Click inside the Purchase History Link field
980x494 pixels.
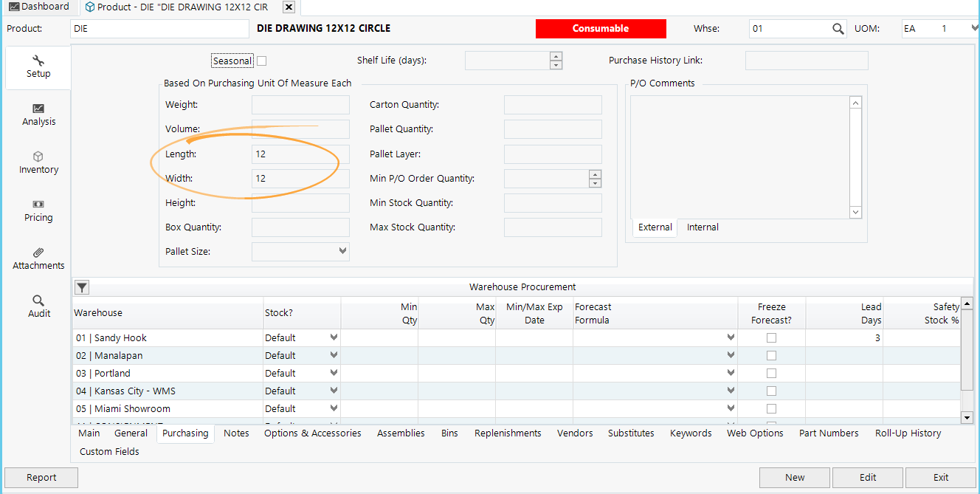[x=806, y=61]
